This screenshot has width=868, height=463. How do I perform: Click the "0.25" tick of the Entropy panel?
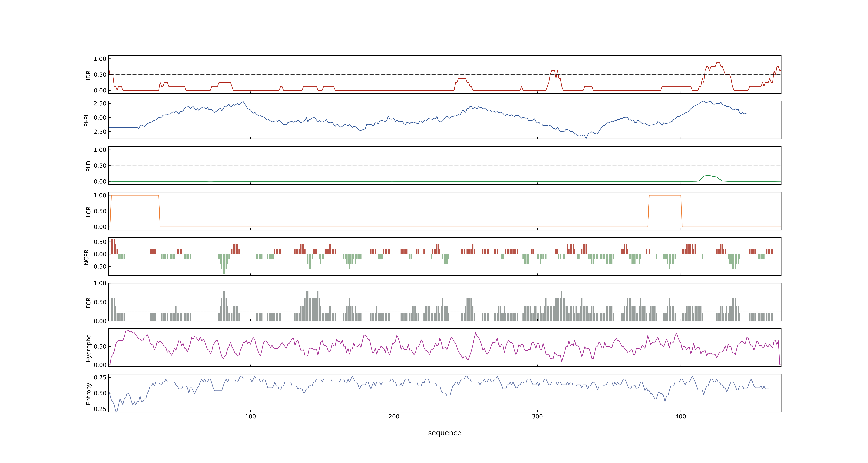click(x=100, y=409)
